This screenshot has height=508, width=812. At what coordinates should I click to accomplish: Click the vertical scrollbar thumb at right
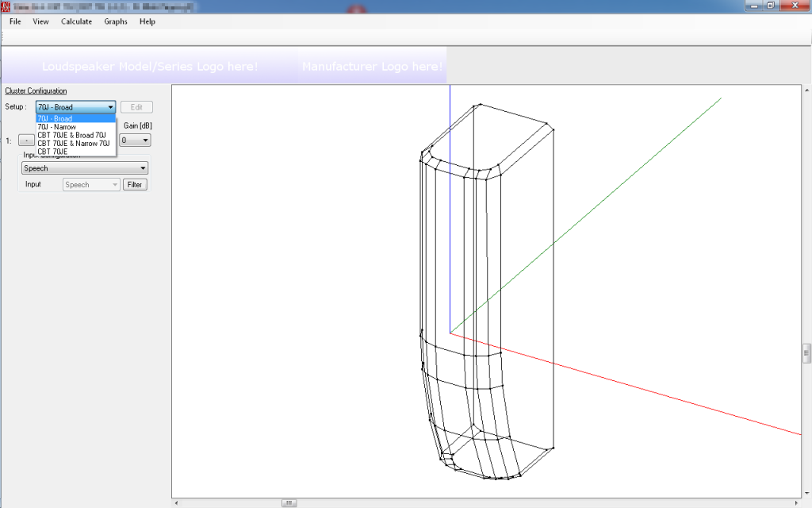[806, 352]
